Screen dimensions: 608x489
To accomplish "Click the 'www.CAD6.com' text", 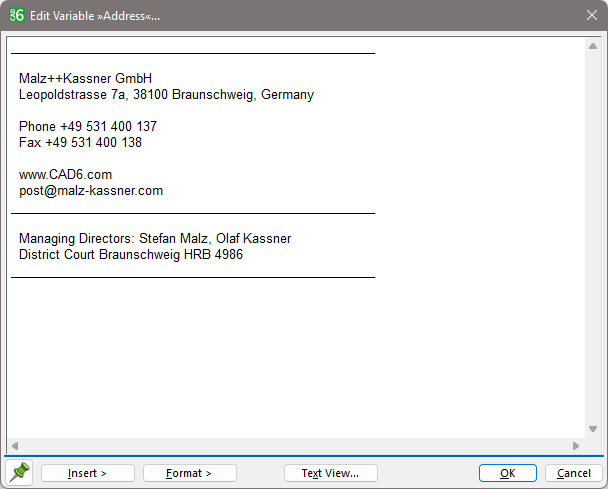I will (66, 175).
